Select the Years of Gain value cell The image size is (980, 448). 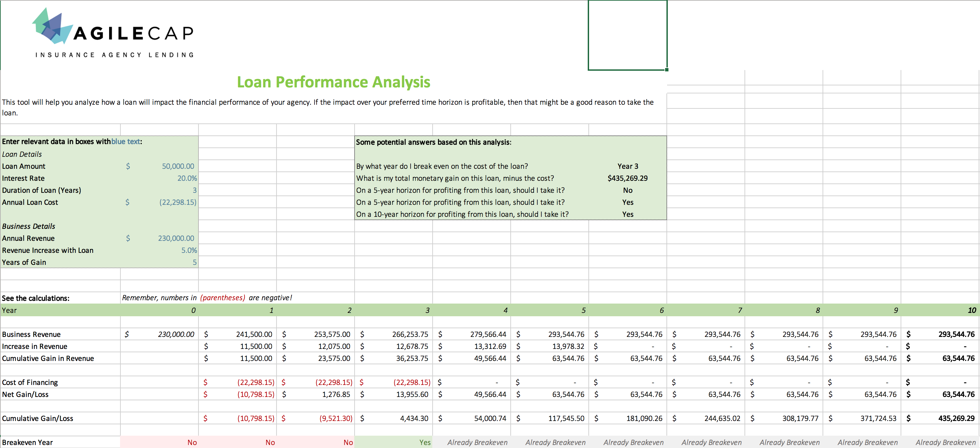(x=159, y=263)
